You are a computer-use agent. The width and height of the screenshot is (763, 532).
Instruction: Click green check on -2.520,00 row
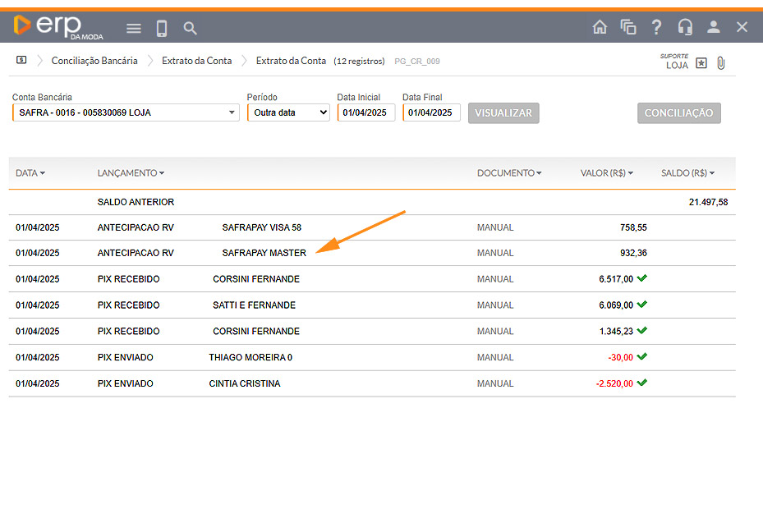click(x=642, y=383)
